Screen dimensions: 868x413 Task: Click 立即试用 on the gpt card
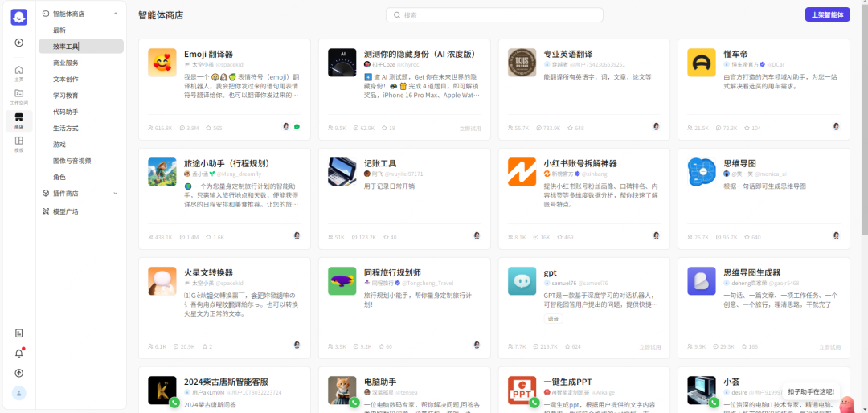coord(650,346)
